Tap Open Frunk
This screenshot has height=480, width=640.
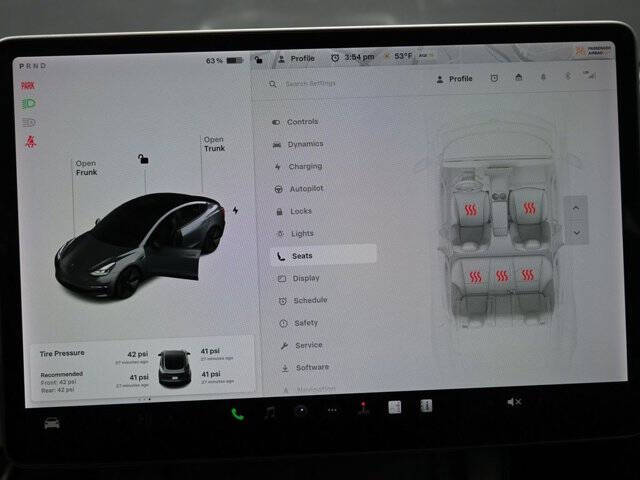coord(86,168)
